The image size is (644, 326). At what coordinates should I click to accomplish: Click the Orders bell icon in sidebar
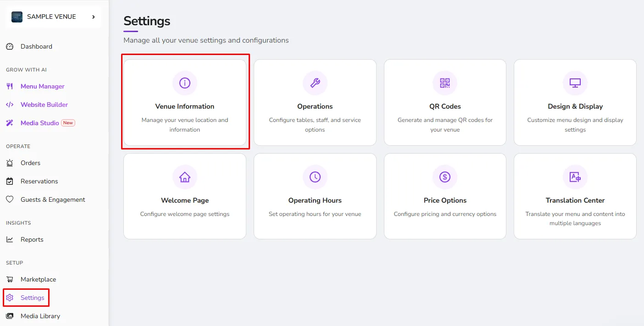(x=10, y=163)
